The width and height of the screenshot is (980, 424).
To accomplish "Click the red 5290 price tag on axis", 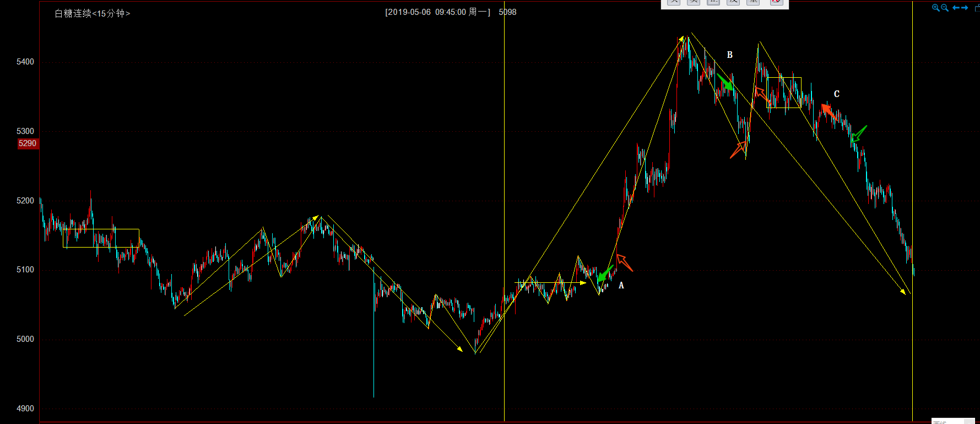I will click(28, 144).
